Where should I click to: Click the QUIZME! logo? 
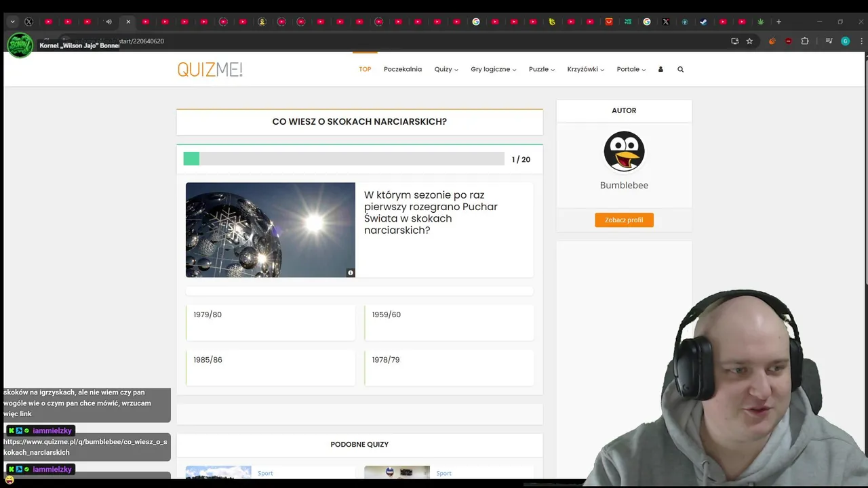210,69
